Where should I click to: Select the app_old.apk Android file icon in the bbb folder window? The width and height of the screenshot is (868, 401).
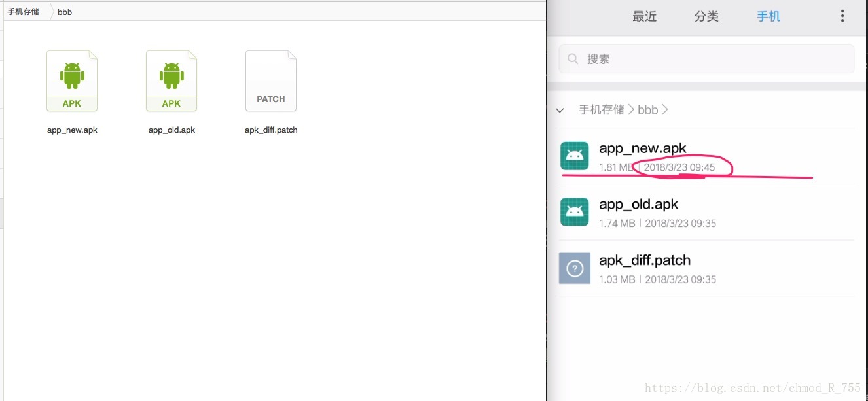click(172, 81)
